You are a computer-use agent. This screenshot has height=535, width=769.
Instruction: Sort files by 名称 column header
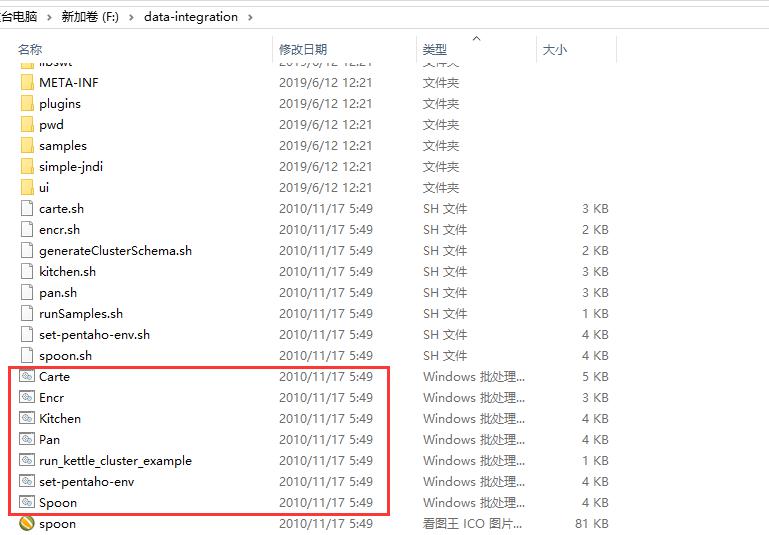point(30,50)
